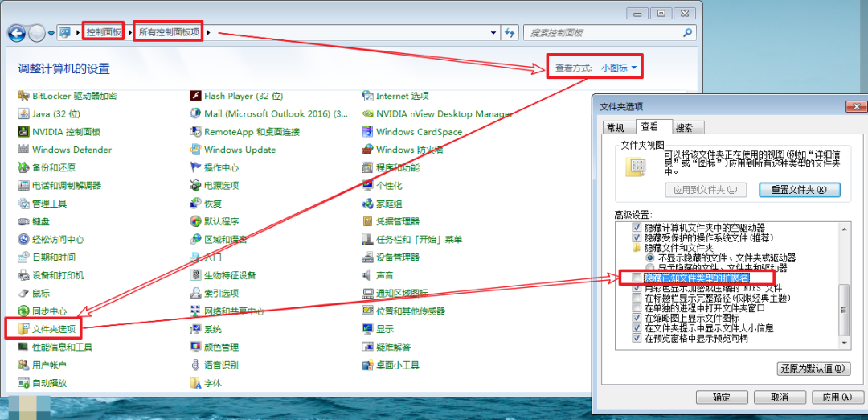Open the recent pages dropdown beside back button
This screenshot has width=868, height=420.
[51, 33]
